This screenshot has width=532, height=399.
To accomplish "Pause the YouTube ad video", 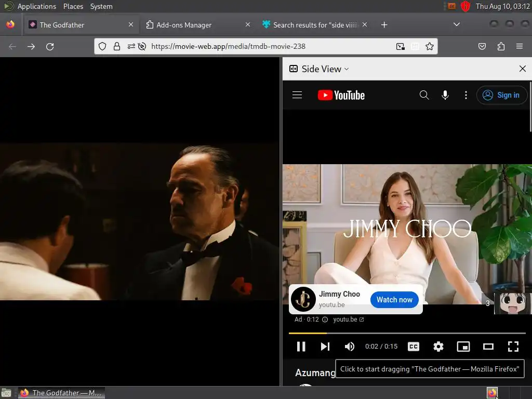I will (301, 347).
